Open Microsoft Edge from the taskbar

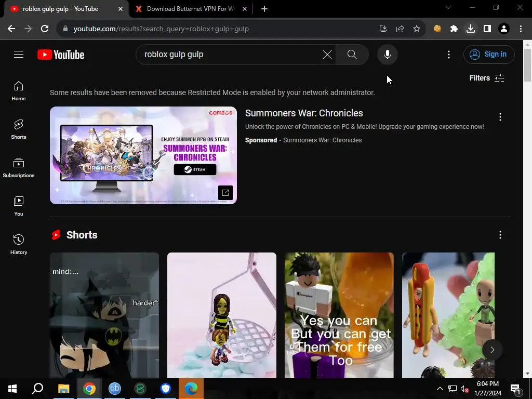click(x=191, y=389)
